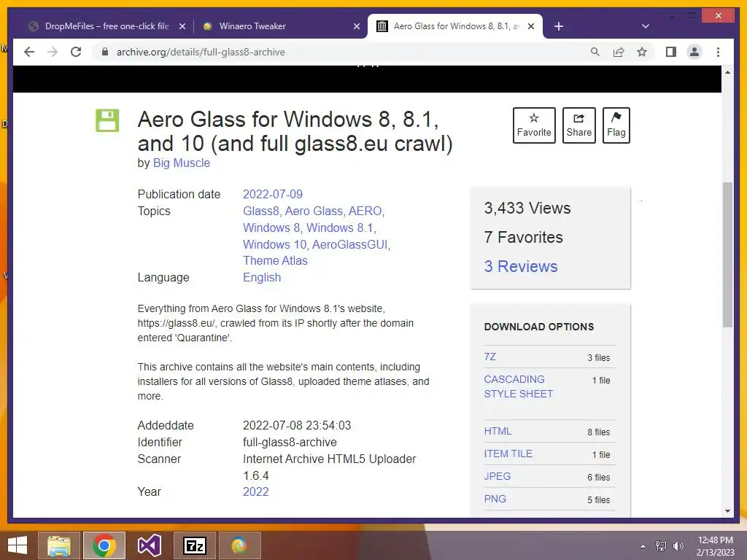
Task: Show hidden system tray icons
Action: click(x=643, y=546)
